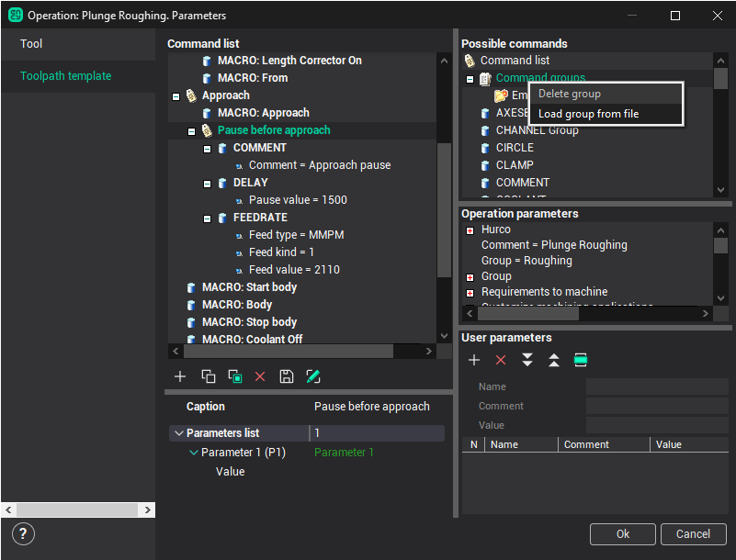736x560 pixels.
Task: Collapse the DELAY command node
Action: pos(208,184)
